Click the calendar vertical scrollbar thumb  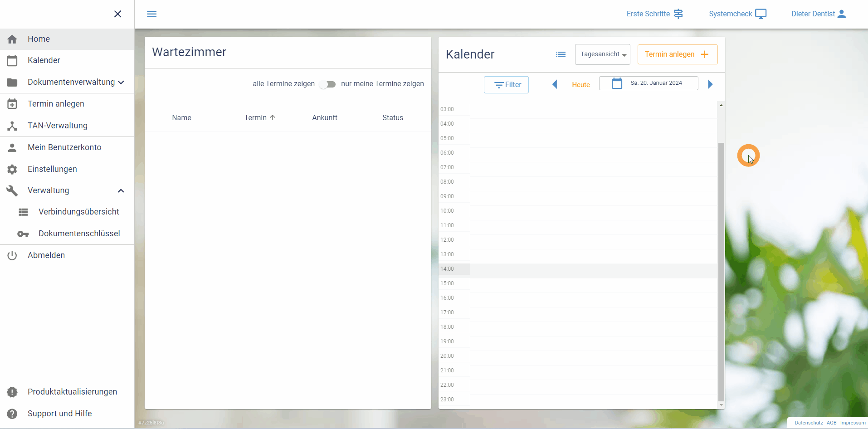tap(721, 272)
